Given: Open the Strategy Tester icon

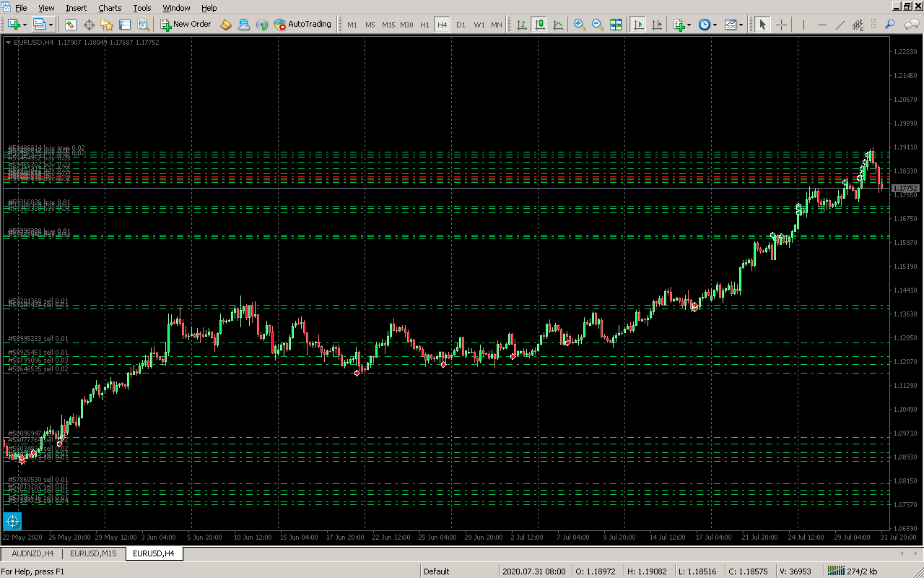Looking at the screenshot, I should pyautogui.click(x=143, y=25).
